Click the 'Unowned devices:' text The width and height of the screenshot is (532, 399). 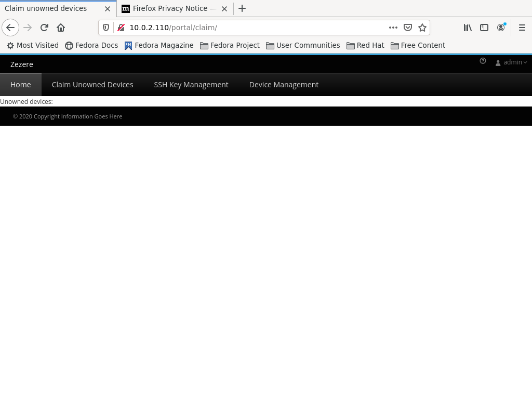click(x=26, y=102)
